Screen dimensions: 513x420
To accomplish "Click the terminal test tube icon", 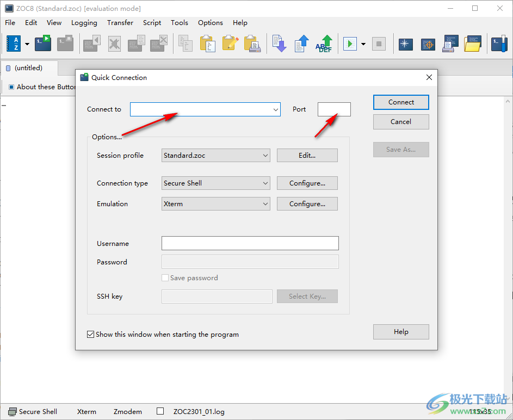I will tap(499, 44).
